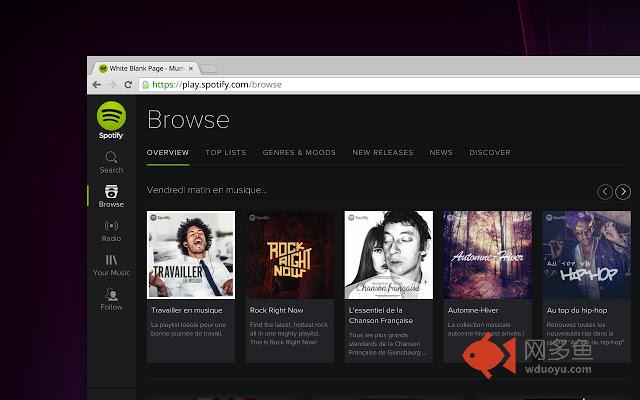The width and height of the screenshot is (640, 400).
Task: Open Follow in the sidebar
Action: 111,299
